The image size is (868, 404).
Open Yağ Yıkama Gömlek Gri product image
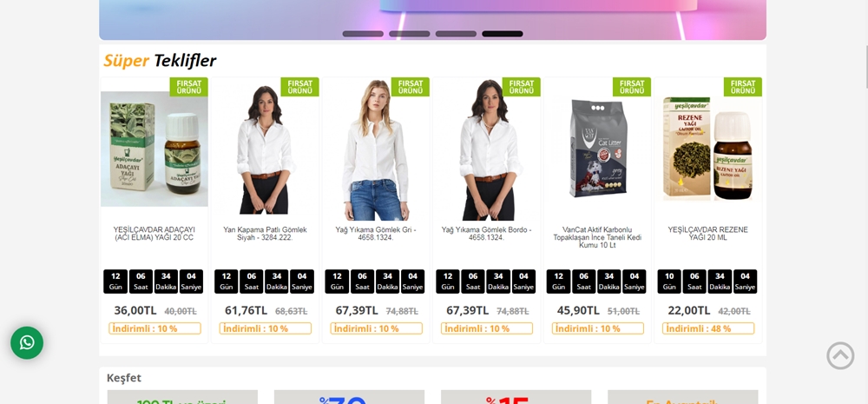coord(376,149)
